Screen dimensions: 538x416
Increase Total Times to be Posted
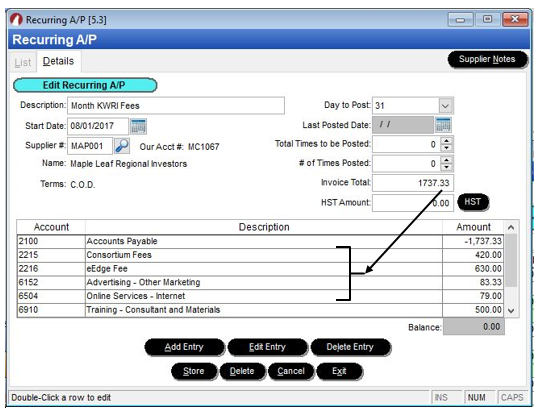[446, 141]
